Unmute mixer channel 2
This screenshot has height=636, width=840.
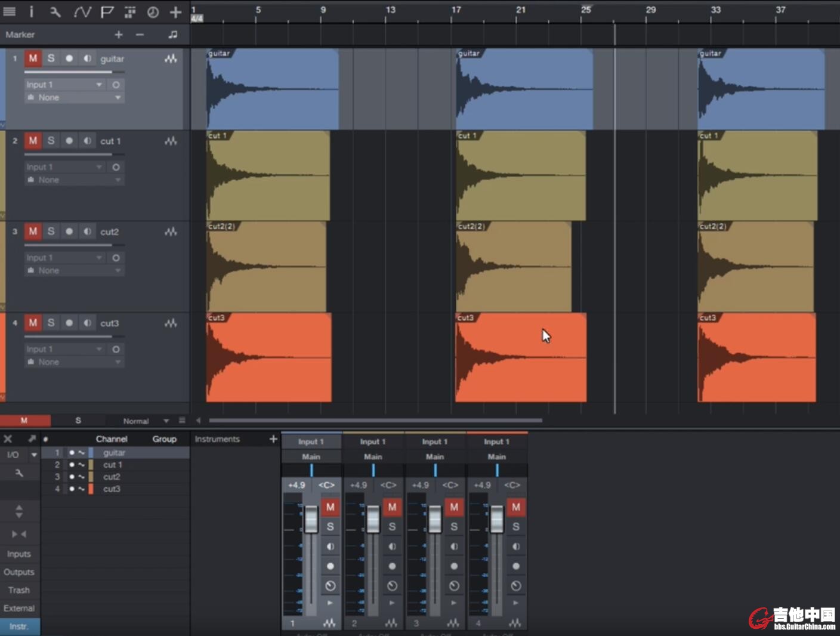[x=392, y=507]
